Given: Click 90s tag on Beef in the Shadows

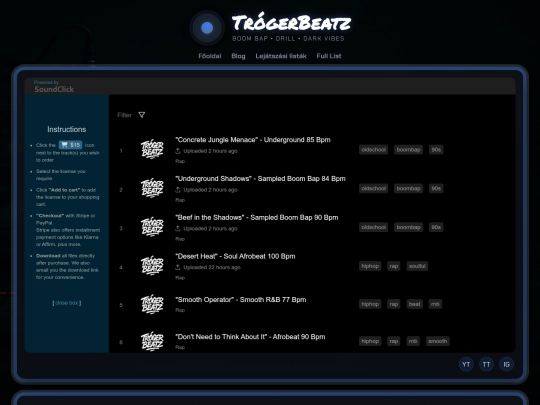Looking at the screenshot, I should [x=436, y=227].
